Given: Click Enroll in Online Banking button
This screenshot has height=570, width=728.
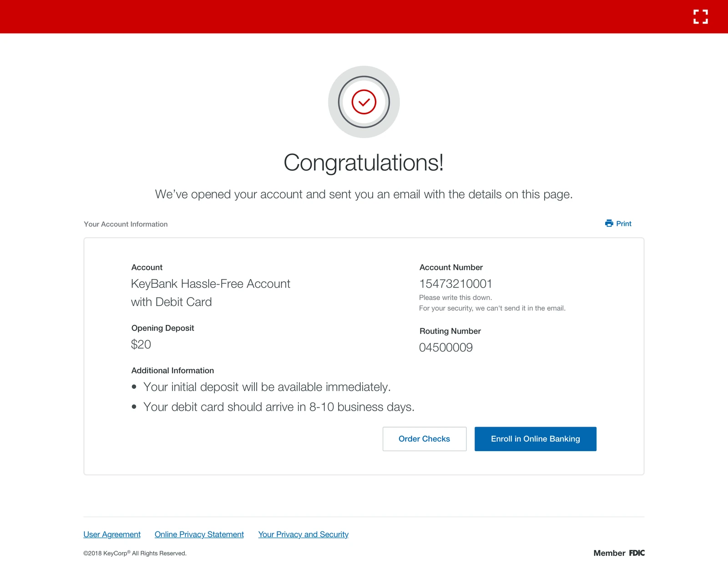Looking at the screenshot, I should [536, 439].
